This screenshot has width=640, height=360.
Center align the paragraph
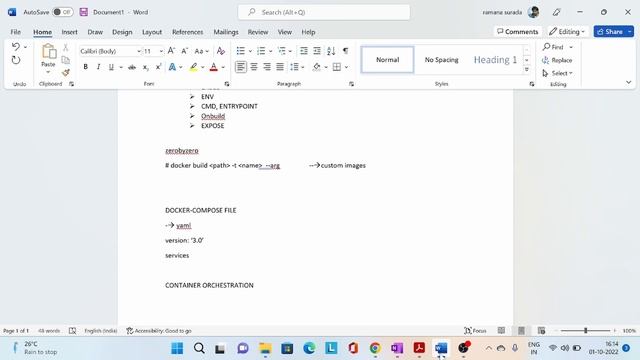point(254,67)
